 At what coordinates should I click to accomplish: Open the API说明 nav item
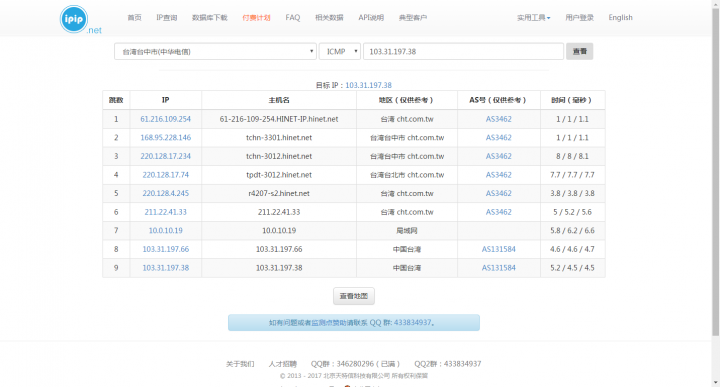pos(371,17)
